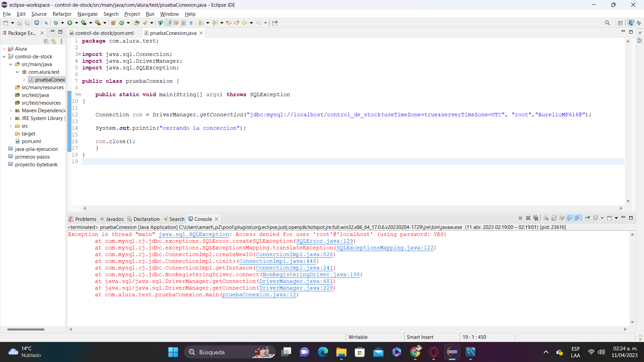
Task: Toggle Show Whitespace Characters pilcrow icon
Action: coord(191,23)
